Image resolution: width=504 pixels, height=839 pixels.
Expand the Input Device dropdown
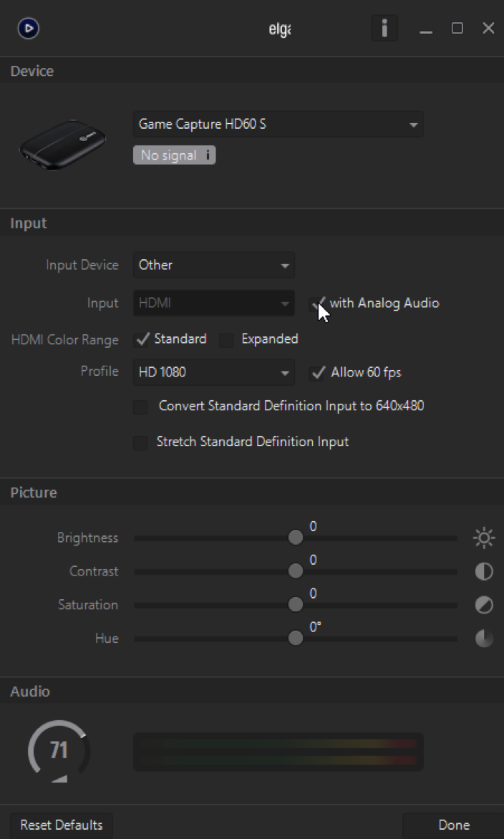pyautogui.click(x=213, y=266)
